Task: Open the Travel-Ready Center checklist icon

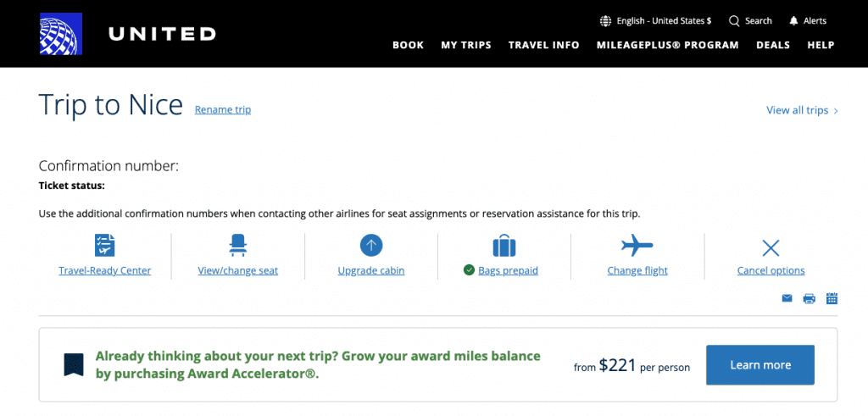Action: pos(104,245)
